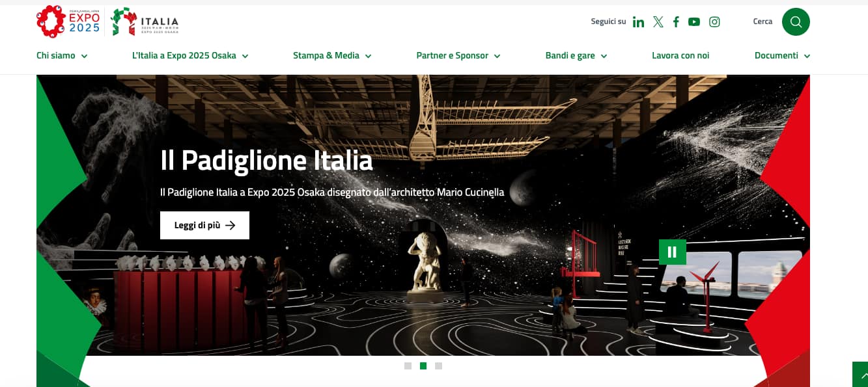Click the Leggi di più button
The image size is (868, 387).
pos(204,225)
